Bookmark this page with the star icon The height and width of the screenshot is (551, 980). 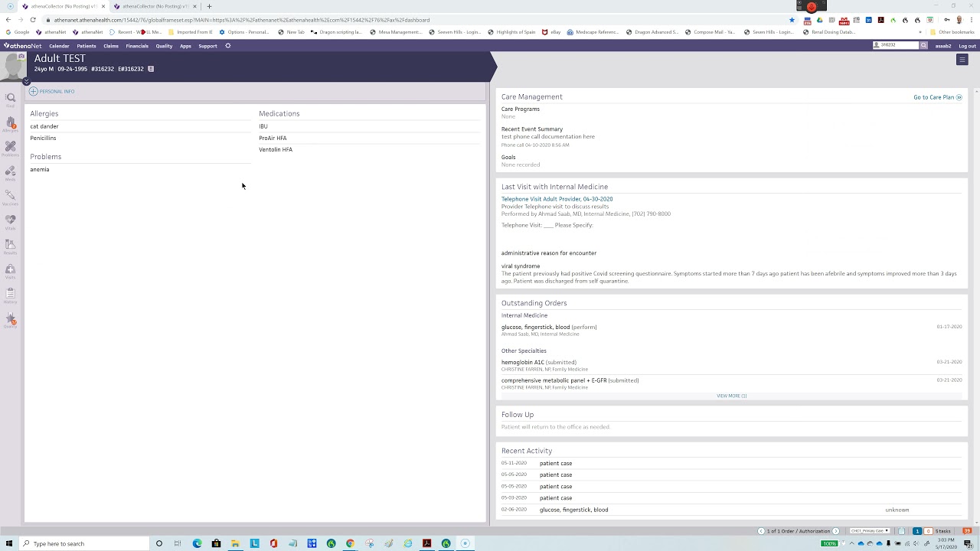coord(792,20)
